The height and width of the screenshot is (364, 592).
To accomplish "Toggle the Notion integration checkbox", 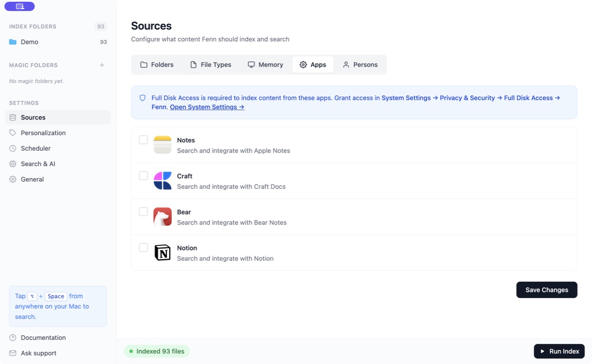I will [x=143, y=247].
